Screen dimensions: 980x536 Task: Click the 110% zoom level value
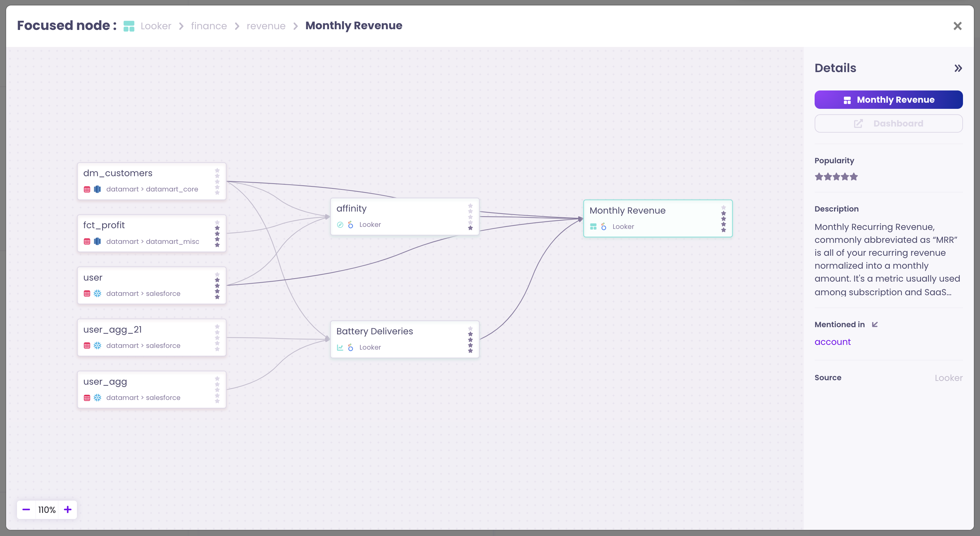(x=47, y=509)
